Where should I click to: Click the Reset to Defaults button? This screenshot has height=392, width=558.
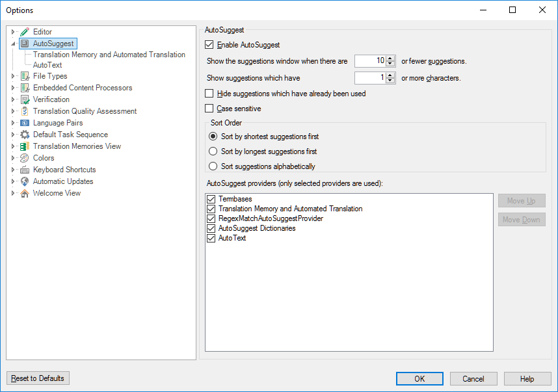[x=38, y=378]
